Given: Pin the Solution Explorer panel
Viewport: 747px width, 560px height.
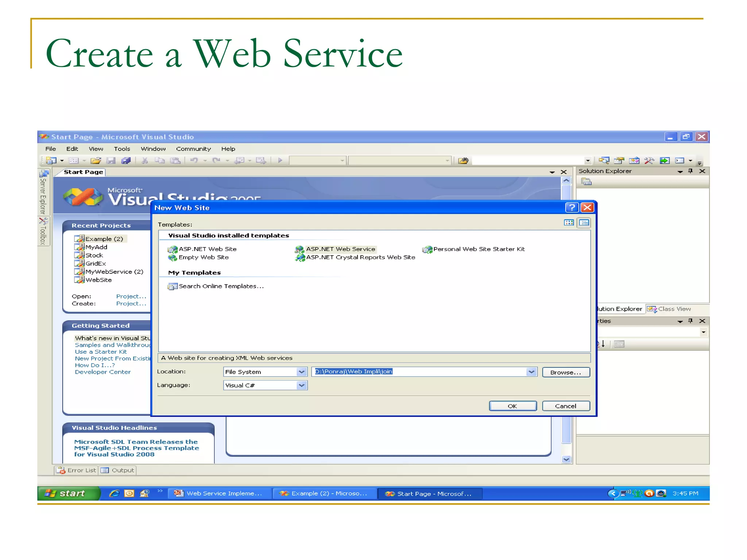Looking at the screenshot, I should (690, 171).
